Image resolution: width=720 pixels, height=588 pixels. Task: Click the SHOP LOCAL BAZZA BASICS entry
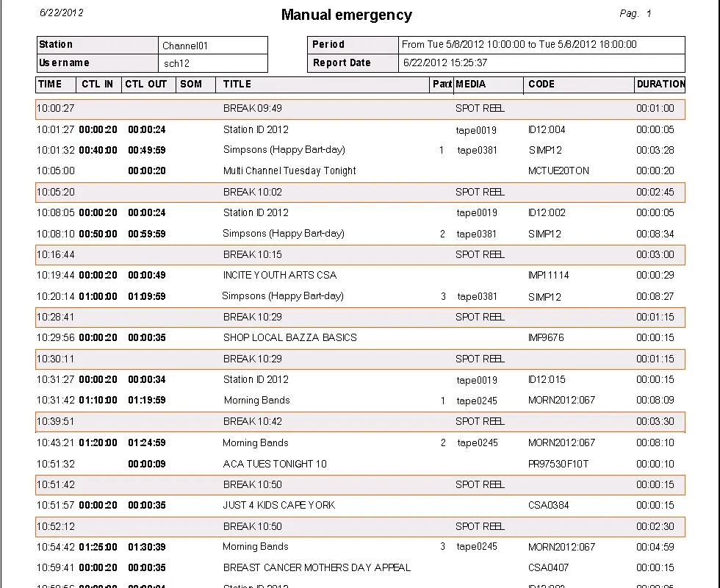pyautogui.click(x=289, y=337)
